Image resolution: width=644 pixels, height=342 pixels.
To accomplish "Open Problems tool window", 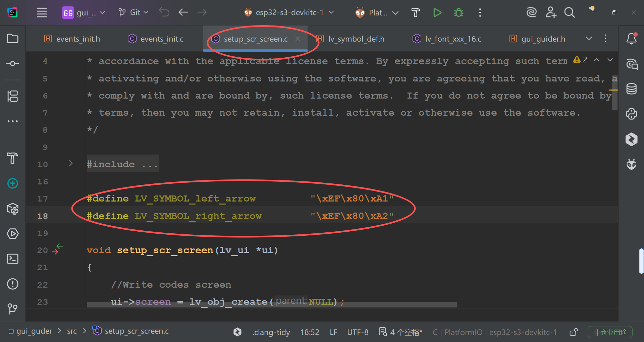I will (x=13, y=284).
